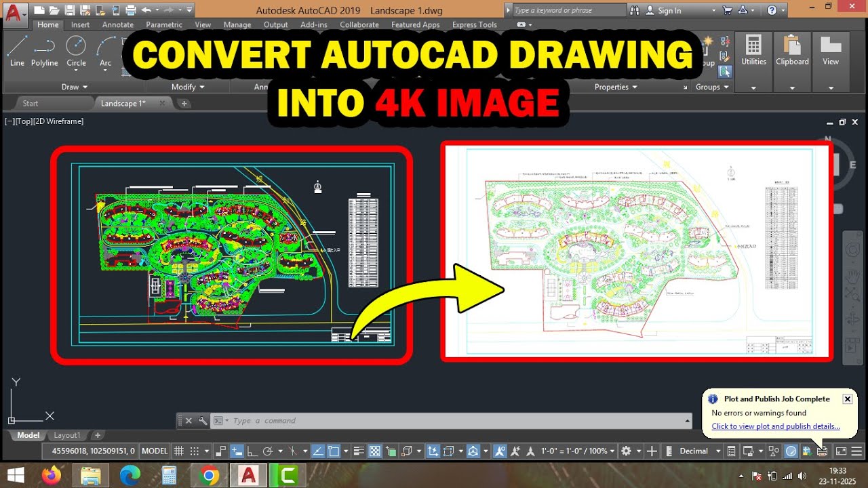
Task: Select the Polyline tool
Action: (45, 52)
